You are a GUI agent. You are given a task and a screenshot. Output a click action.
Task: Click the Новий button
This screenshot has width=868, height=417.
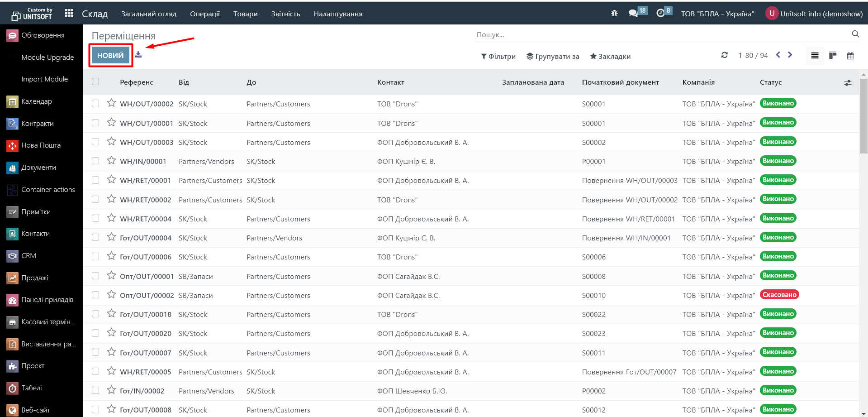(110, 55)
